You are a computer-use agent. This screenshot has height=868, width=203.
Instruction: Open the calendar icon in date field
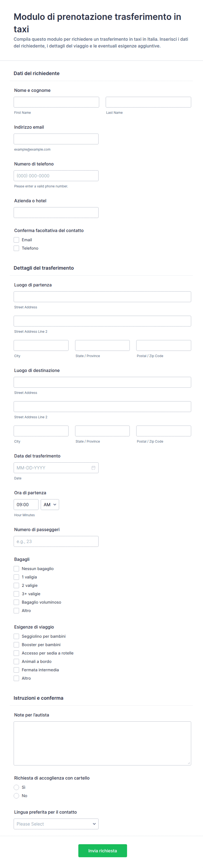[93, 468]
